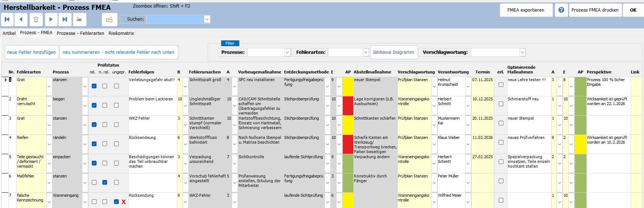This screenshot has width=644, height=208.
Task: Open the Fehlerarten filter dropdown
Action: pyautogui.click(x=366, y=52)
